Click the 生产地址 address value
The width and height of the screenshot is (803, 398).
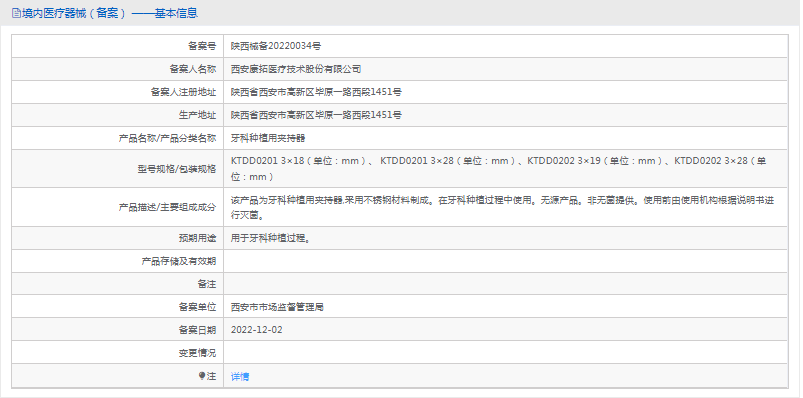[316, 115]
